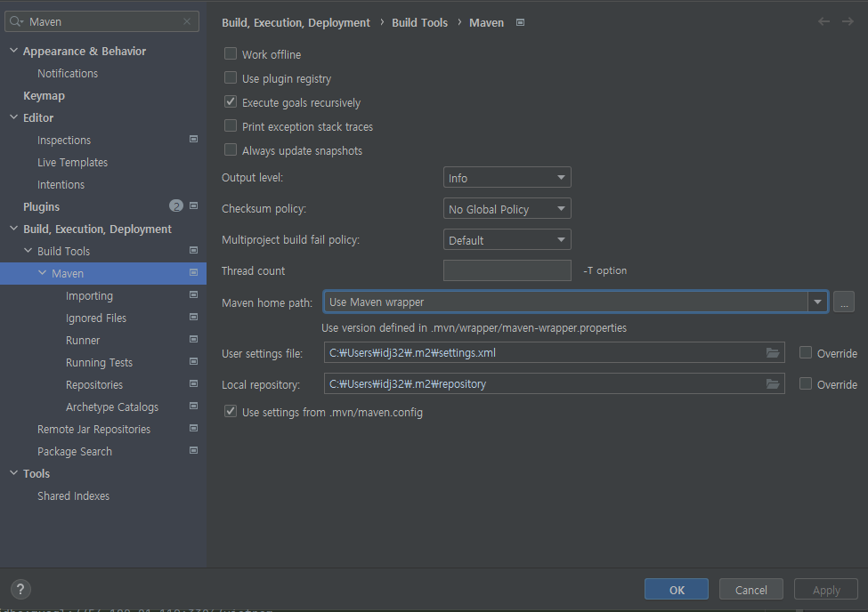Image resolution: width=868 pixels, height=612 pixels.
Task: Focus the settings search box
Action: click(101, 21)
